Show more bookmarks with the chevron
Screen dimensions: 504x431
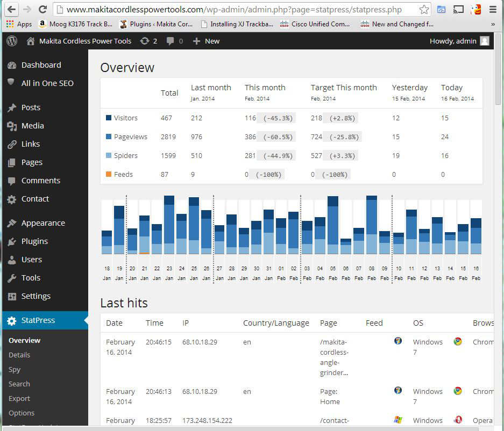coord(493,24)
